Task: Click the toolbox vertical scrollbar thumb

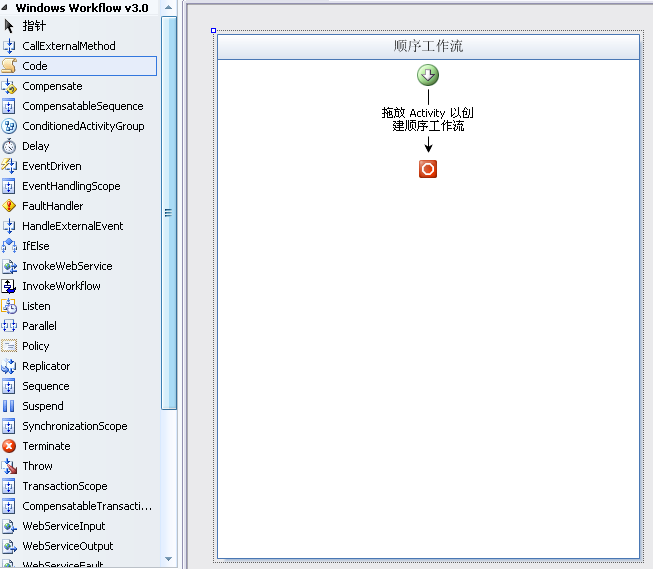Action: (x=169, y=213)
